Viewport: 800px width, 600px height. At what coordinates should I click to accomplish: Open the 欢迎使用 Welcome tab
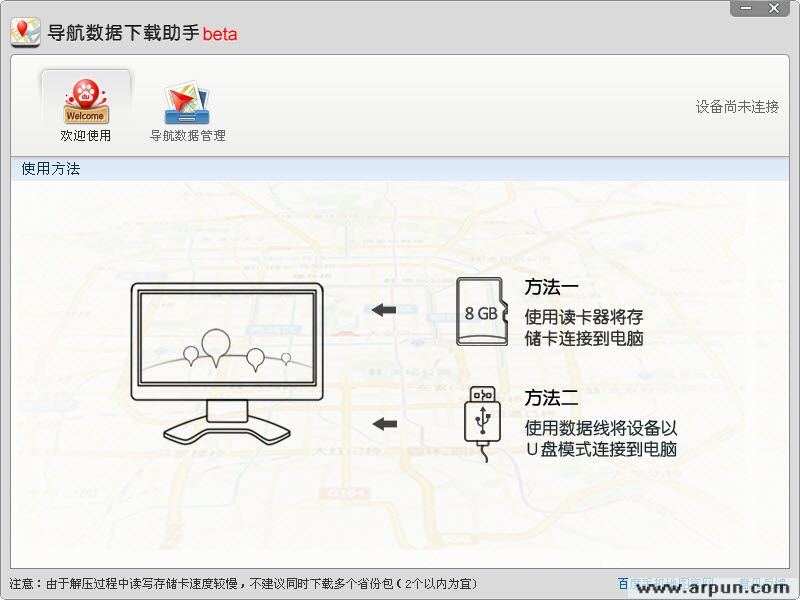coord(86,109)
